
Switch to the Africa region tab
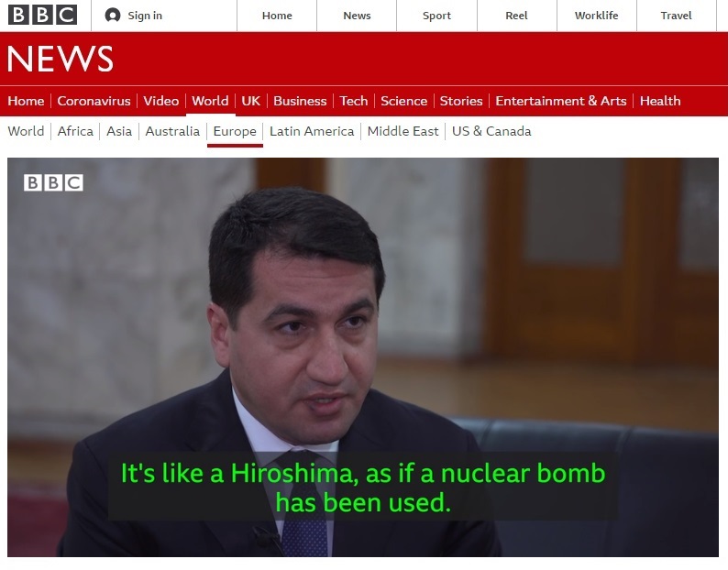coord(75,131)
